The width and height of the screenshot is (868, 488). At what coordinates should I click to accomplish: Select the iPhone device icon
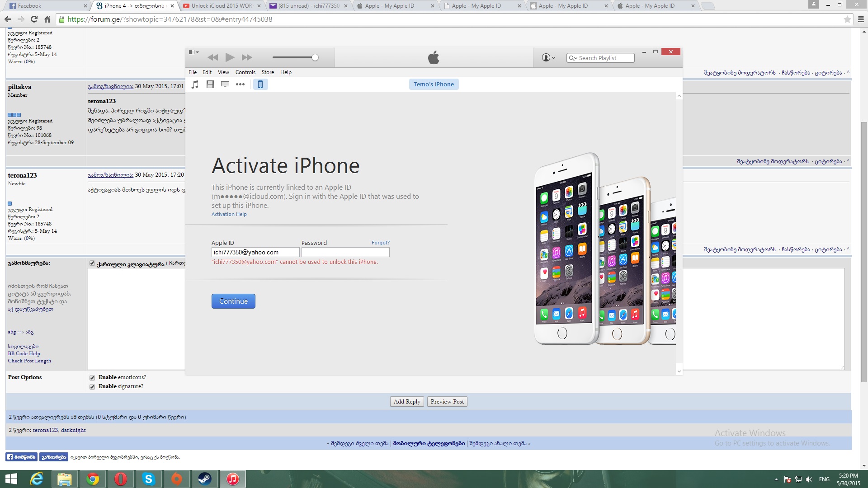pyautogui.click(x=260, y=84)
